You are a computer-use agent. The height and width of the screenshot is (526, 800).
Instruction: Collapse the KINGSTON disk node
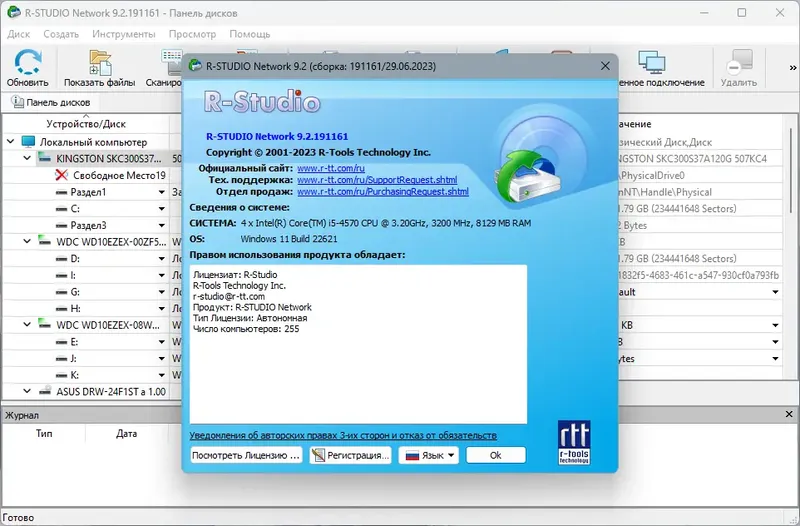click(27, 158)
